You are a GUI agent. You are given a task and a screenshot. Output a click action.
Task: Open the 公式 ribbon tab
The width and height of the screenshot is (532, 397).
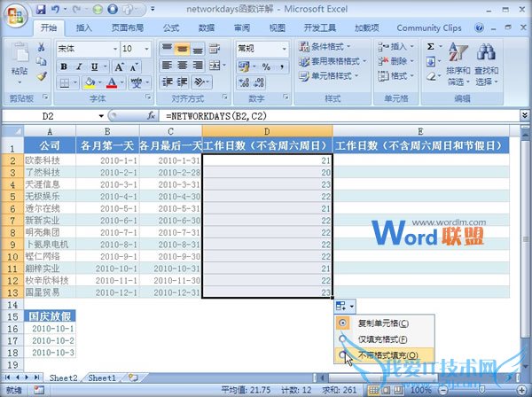pos(171,27)
